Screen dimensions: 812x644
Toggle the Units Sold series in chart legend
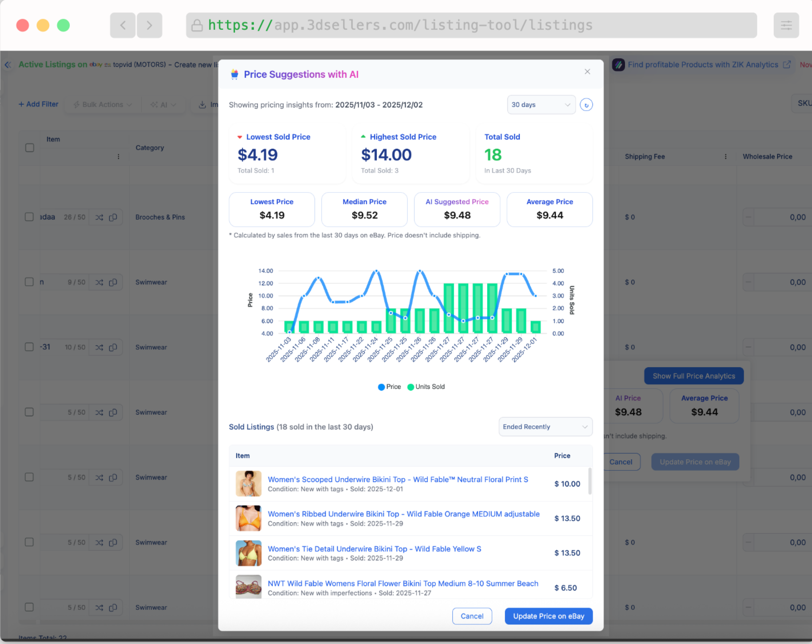[x=426, y=387]
